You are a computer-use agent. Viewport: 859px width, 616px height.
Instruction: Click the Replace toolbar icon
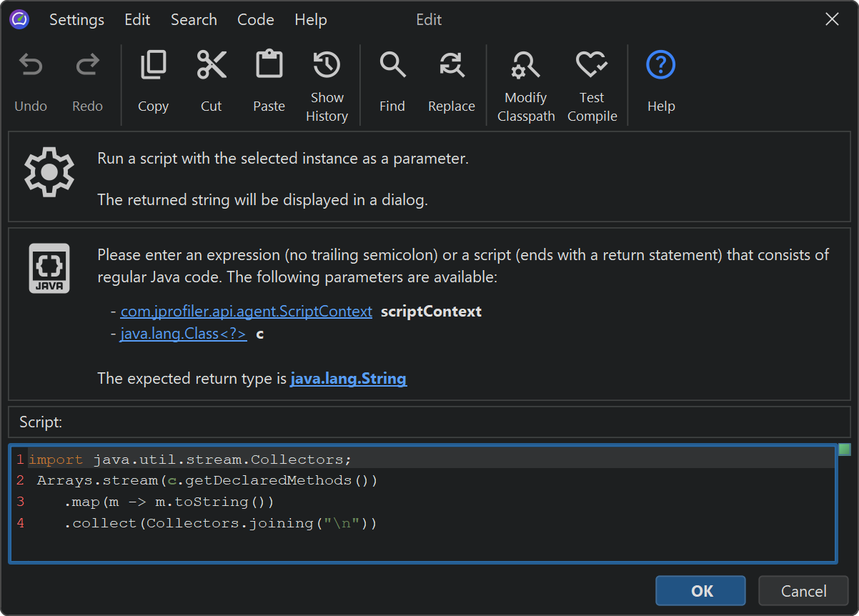coord(452,66)
